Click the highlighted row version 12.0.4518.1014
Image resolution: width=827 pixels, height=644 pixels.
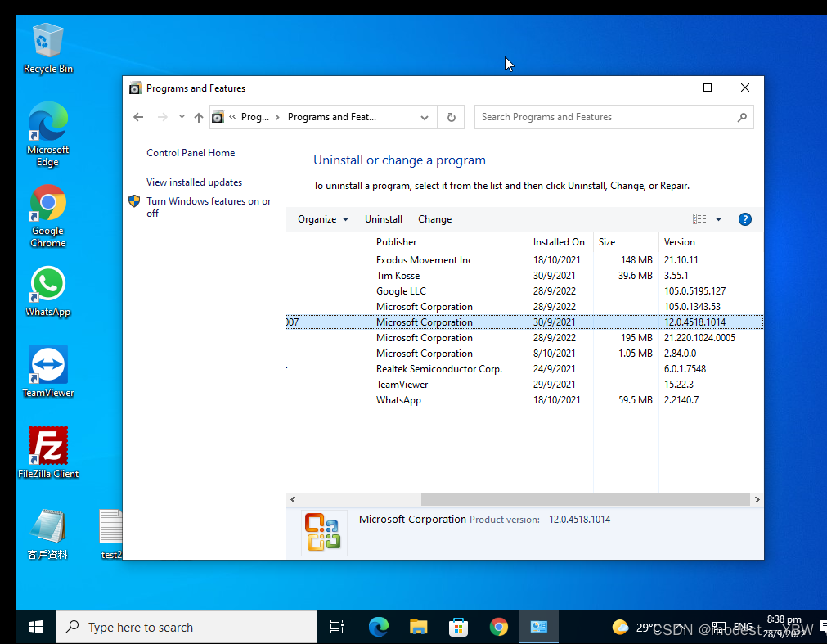coord(525,322)
